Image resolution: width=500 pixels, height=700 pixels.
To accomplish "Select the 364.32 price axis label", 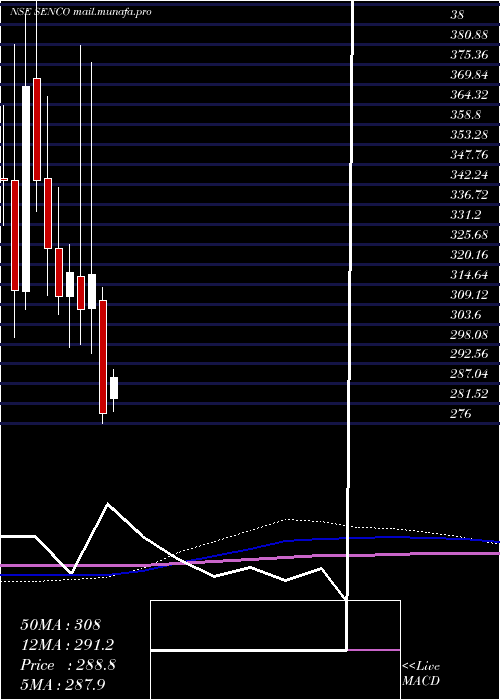I will [470, 95].
